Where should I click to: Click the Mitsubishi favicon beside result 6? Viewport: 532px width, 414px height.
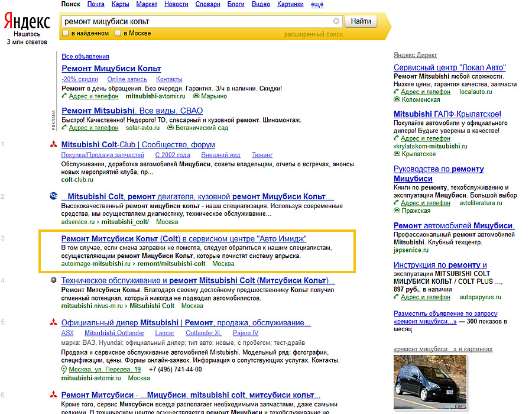(53, 394)
